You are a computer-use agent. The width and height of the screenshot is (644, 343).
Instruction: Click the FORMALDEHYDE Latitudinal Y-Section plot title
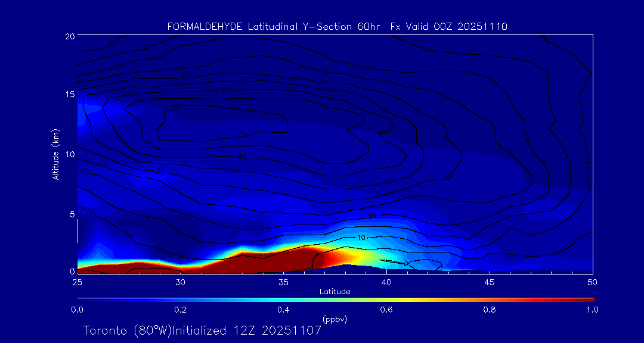pyautogui.click(x=337, y=27)
